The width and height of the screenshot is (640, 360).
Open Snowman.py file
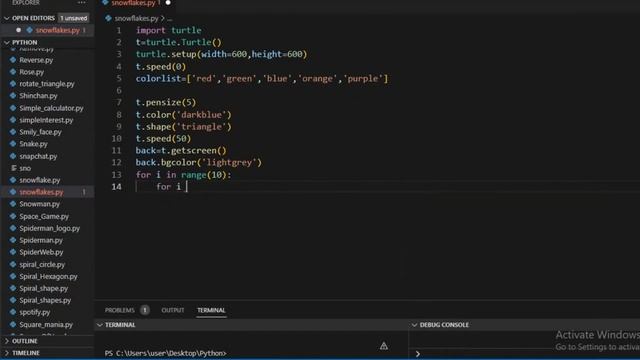click(40, 204)
